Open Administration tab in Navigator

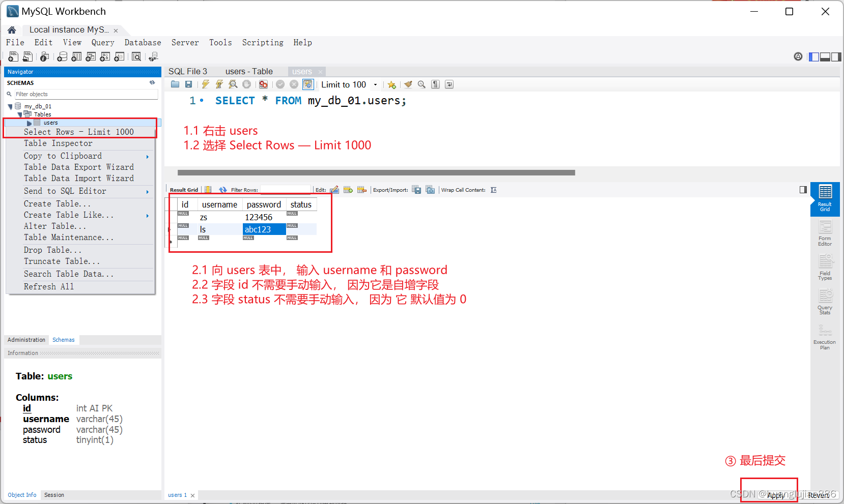(26, 340)
